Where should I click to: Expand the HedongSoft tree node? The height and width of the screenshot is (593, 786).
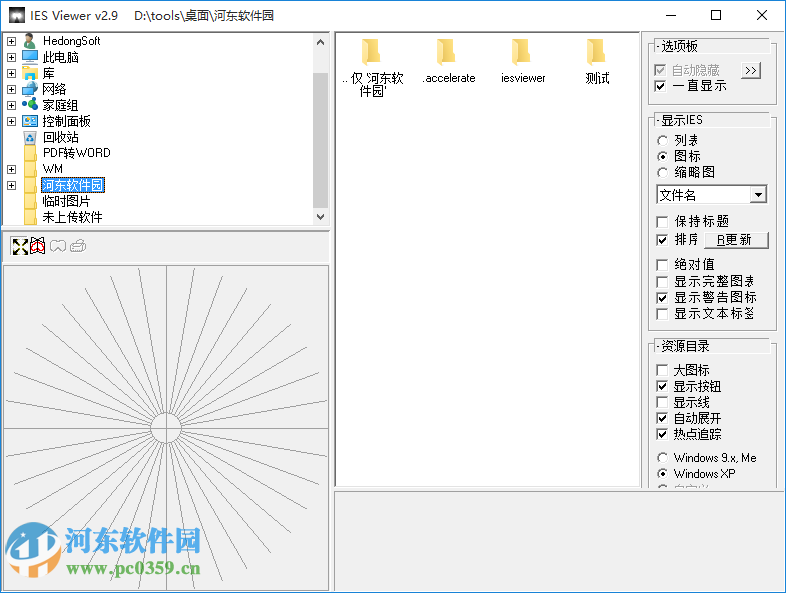click(12, 41)
